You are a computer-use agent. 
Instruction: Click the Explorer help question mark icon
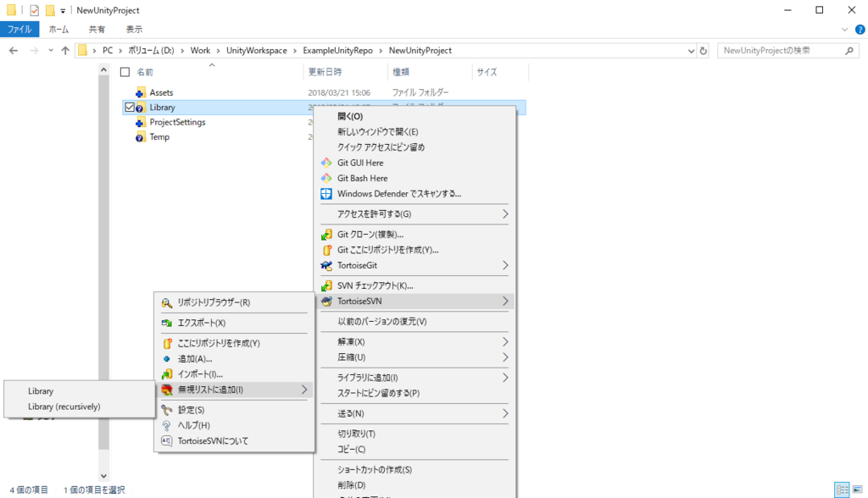coord(860,30)
